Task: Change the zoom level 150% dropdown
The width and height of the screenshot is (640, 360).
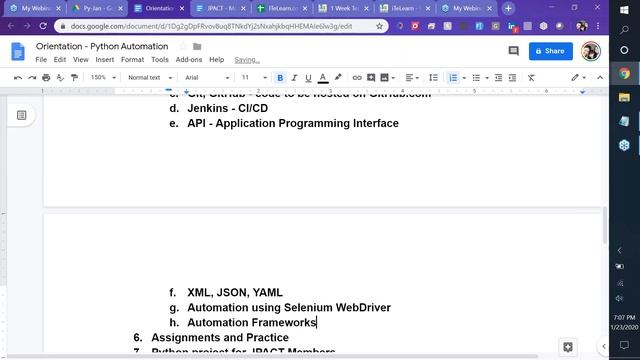Action: pyautogui.click(x=103, y=78)
